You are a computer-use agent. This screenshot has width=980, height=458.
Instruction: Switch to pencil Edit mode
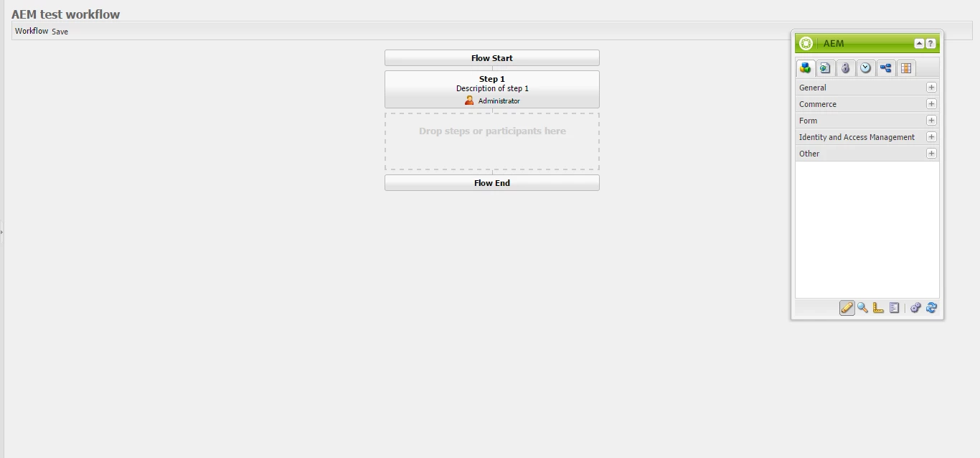pos(847,308)
